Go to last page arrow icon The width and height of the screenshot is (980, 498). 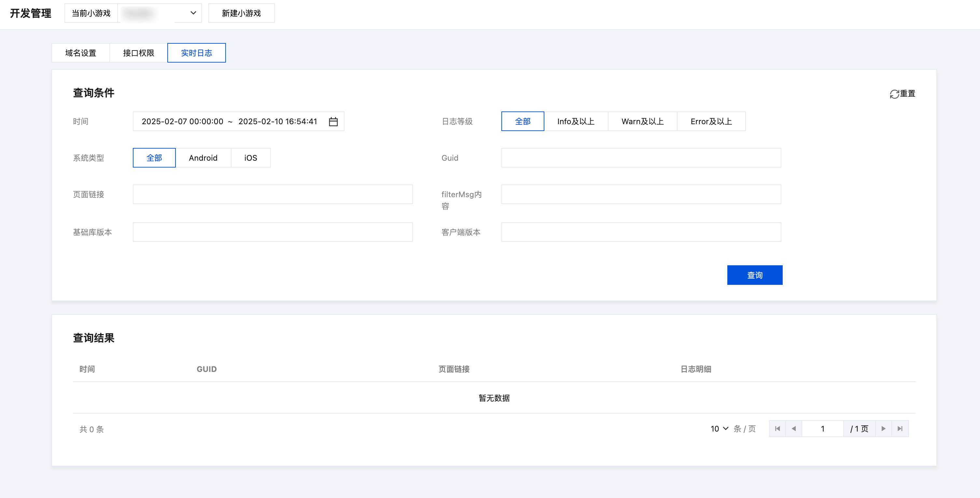point(900,429)
